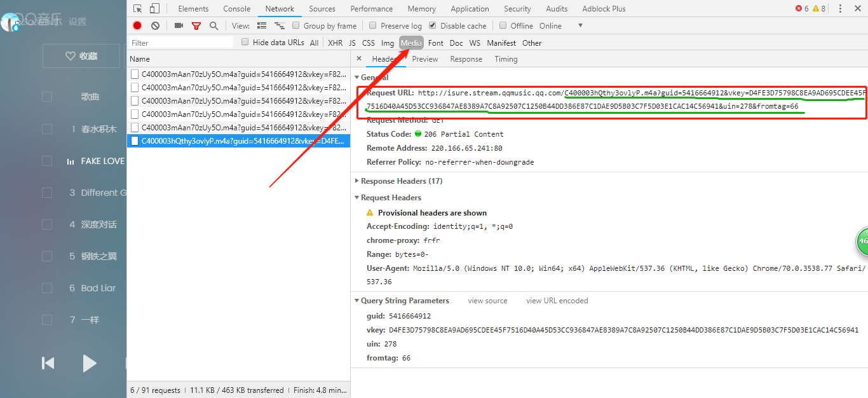Tick the checkbox beside 春水积木 song
The image size is (868, 398).
[x=47, y=129]
